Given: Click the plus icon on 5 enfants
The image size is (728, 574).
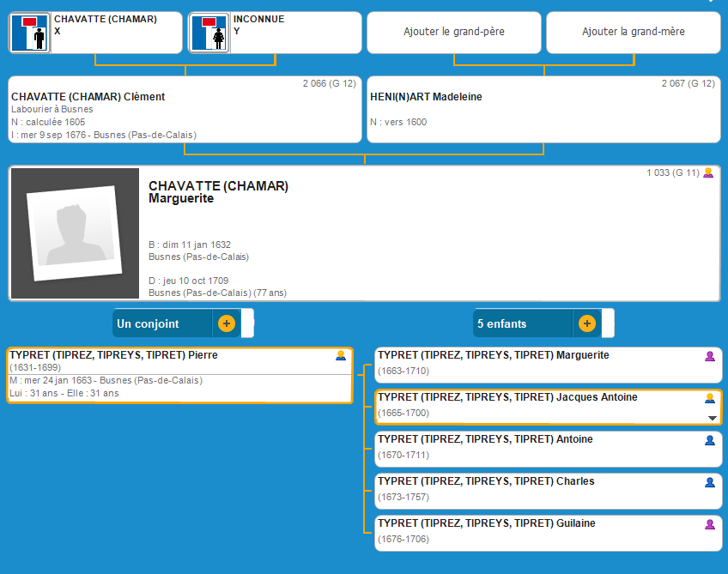Looking at the screenshot, I should (x=586, y=323).
